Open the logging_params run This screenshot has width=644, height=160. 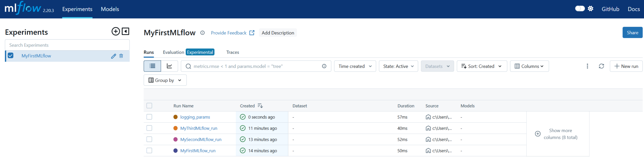(195, 117)
